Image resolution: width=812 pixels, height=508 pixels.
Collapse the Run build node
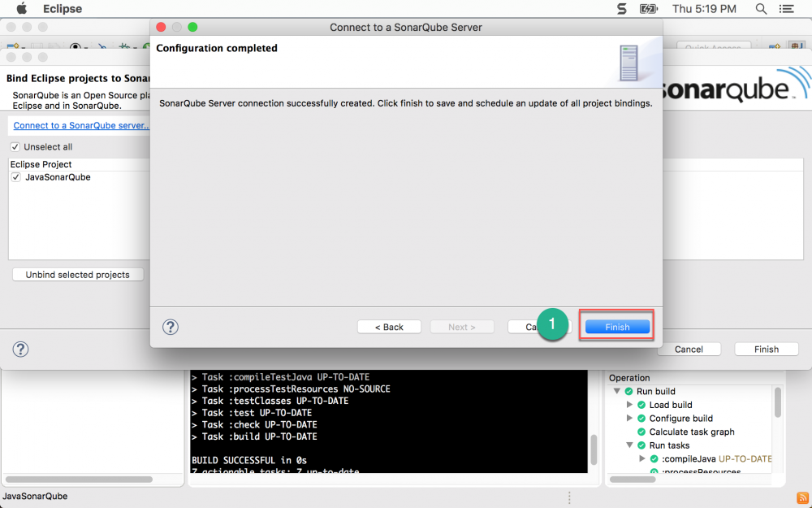click(617, 391)
